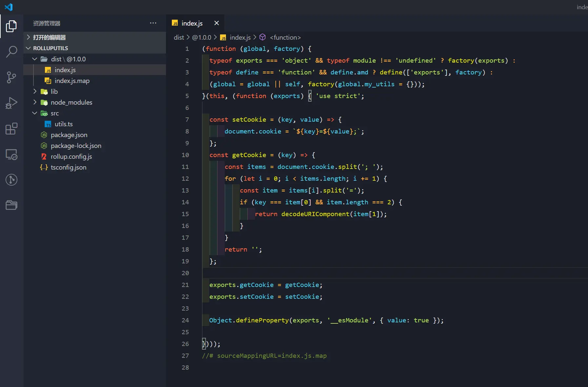Image resolution: width=588 pixels, height=387 pixels.
Task: Close the index.js editor tab
Action: point(216,23)
